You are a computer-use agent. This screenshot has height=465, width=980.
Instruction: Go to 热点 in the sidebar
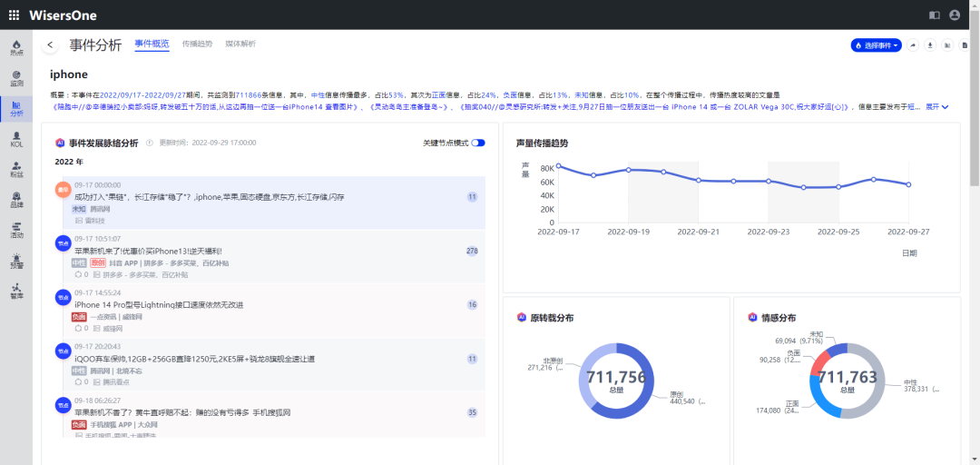tap(16, 48)
